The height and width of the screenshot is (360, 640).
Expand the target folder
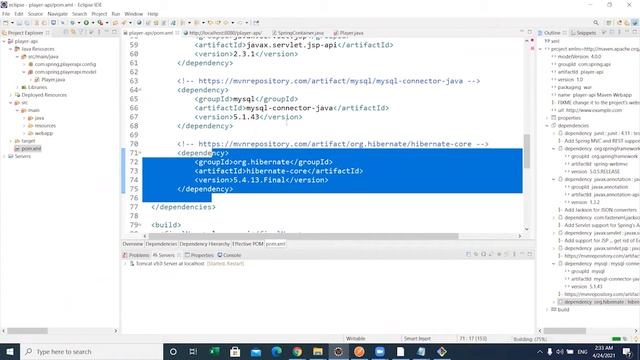[x=11, y=141]
